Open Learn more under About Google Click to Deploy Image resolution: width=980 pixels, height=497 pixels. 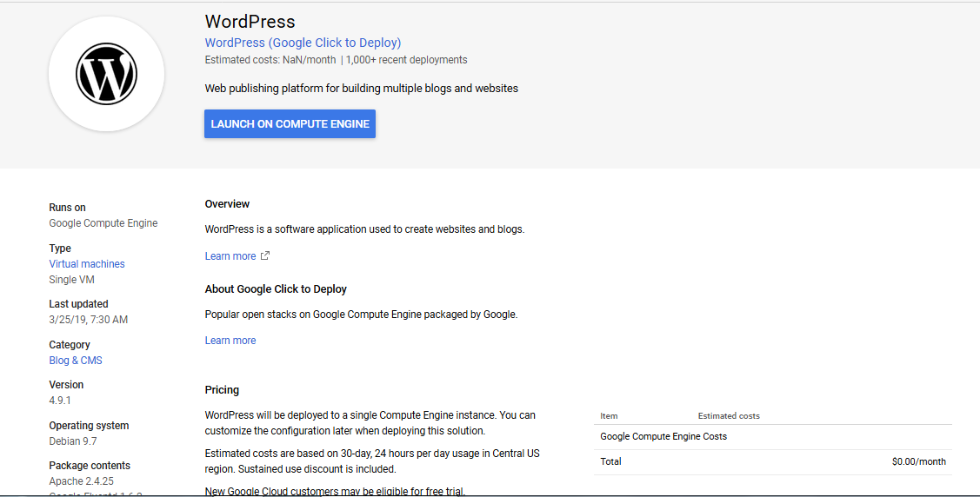point(230,341)
